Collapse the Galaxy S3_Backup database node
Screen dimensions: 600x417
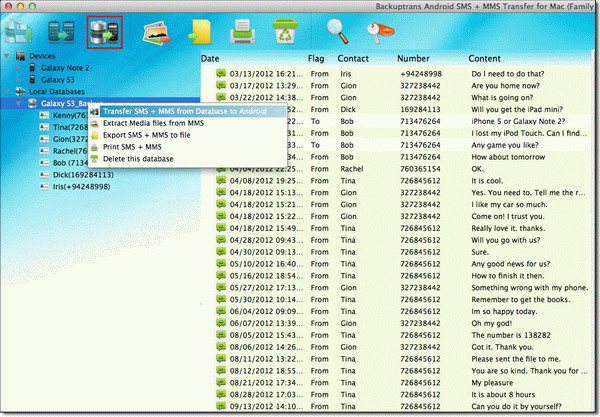18,103
